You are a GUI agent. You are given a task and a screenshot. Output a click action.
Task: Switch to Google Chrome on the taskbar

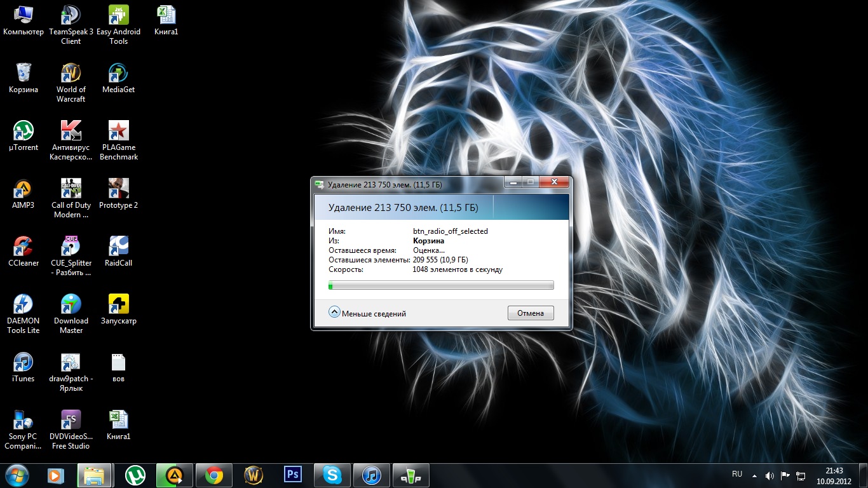(x=214, y=475)
